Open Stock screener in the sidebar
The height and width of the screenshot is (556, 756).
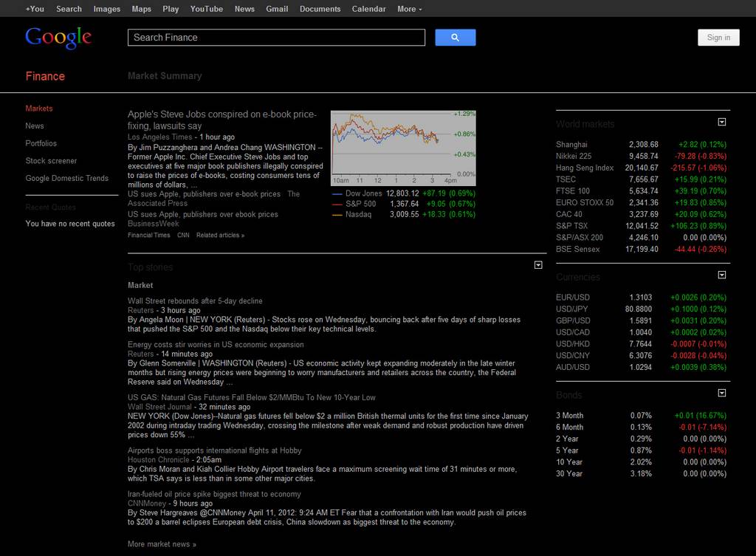click(51, 160)
